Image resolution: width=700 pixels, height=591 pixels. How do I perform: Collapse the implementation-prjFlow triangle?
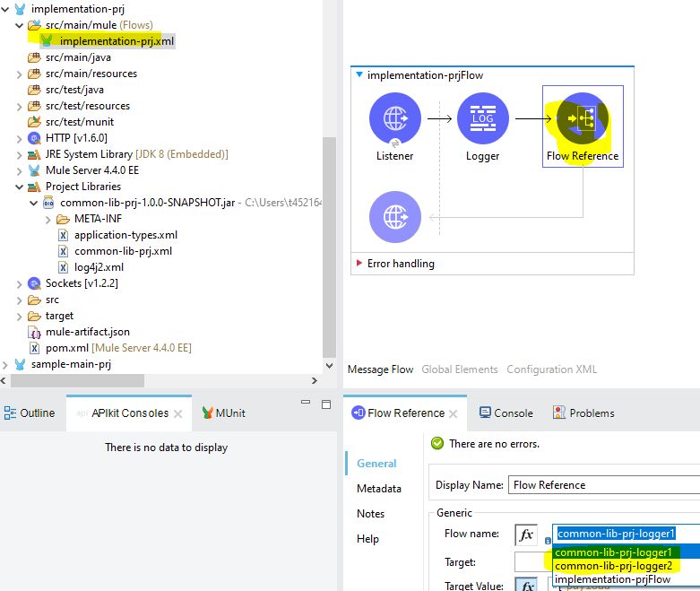(359, 74)
